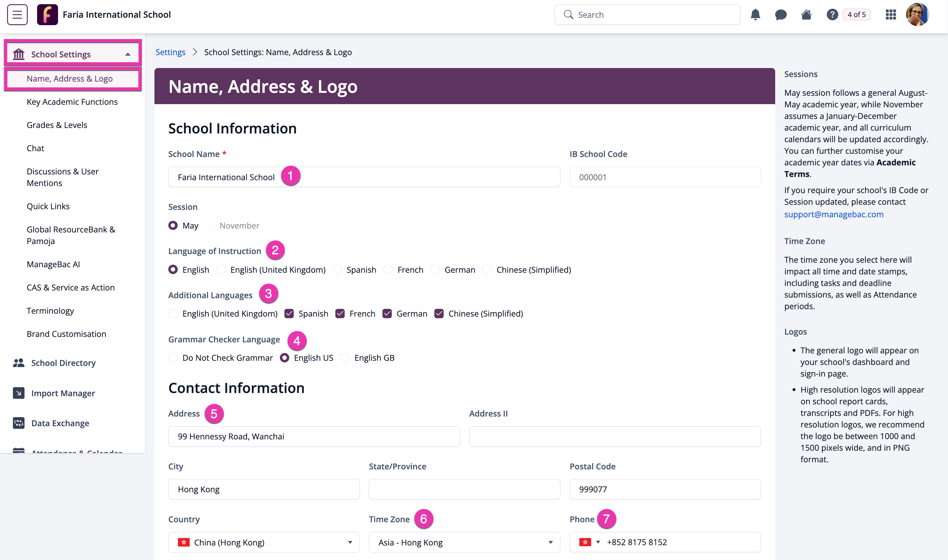
Task: Click the Data Exchange icon
Action: pos(18,423)
